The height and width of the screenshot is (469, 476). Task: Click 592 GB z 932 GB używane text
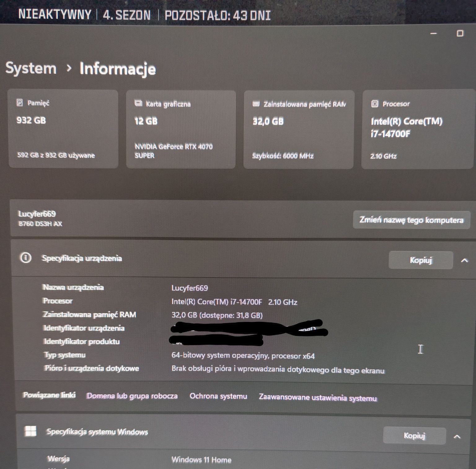[56, 155]
